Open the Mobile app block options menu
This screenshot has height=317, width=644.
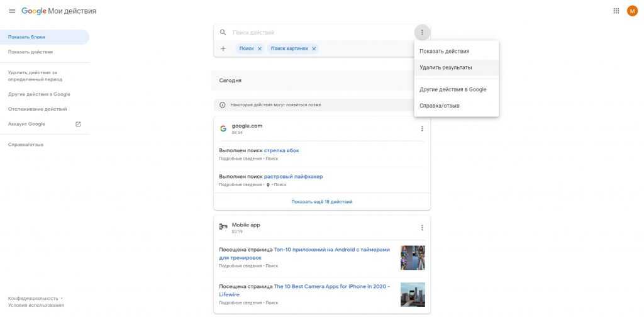pos(422,228)
